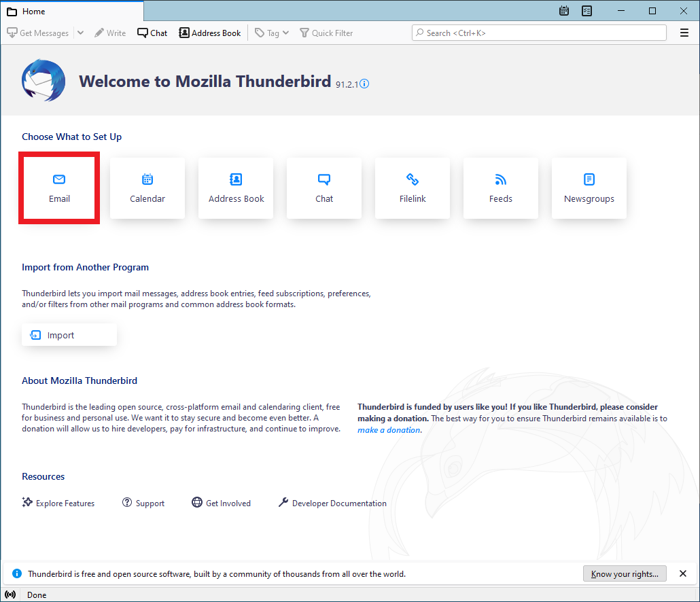The width and height of the screenshot is (700, 602).
Task: Select the Address Book setup card
Action: [x=236, y=188]
